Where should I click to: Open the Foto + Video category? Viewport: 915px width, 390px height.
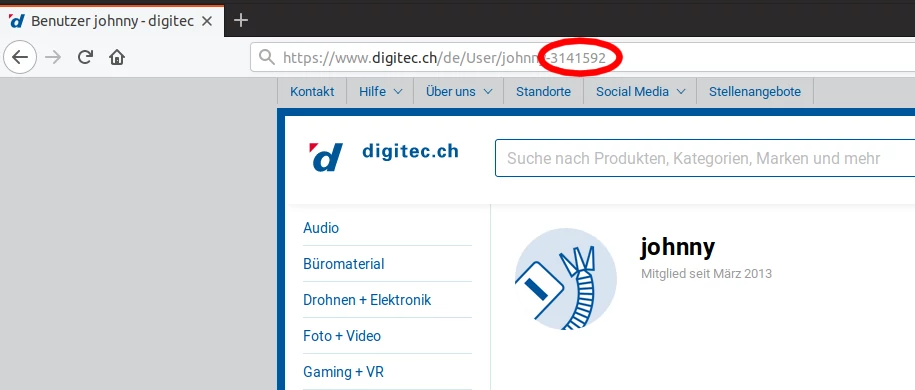click(342, 336)
